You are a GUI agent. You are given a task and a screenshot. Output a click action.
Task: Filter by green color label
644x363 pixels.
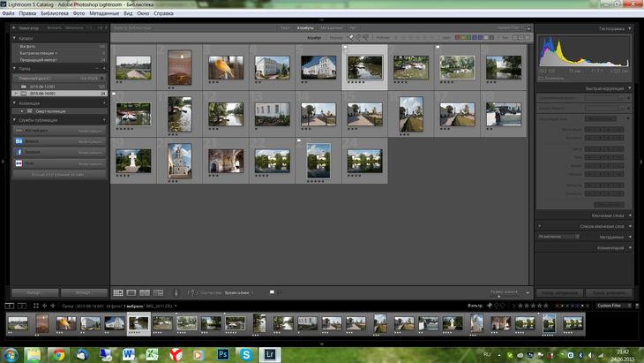[468, 37]
